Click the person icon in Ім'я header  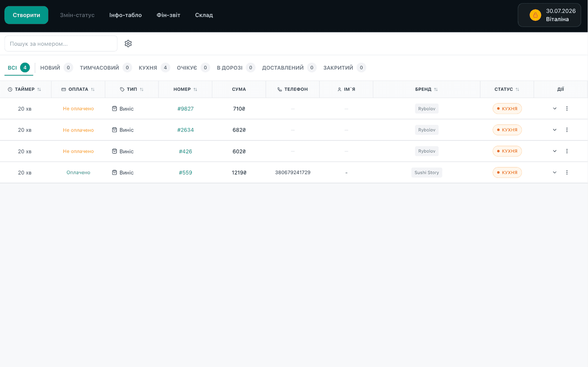coord(339,89)
